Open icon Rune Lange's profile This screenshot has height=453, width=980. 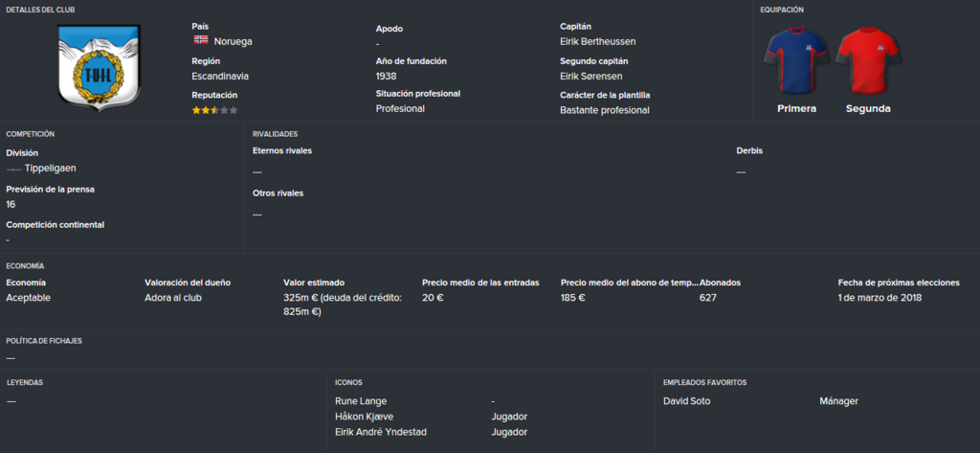tap(361, 401)
